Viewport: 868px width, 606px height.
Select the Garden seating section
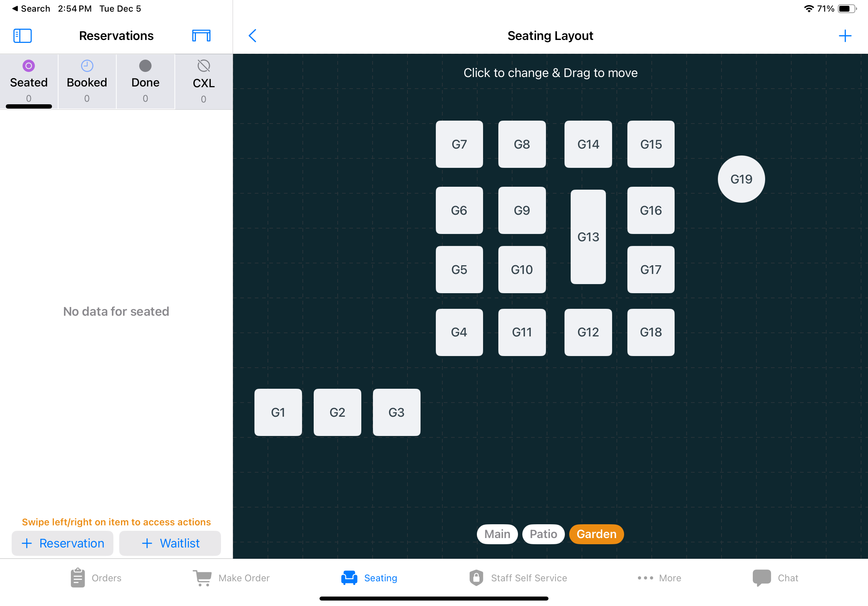(595, 534)
